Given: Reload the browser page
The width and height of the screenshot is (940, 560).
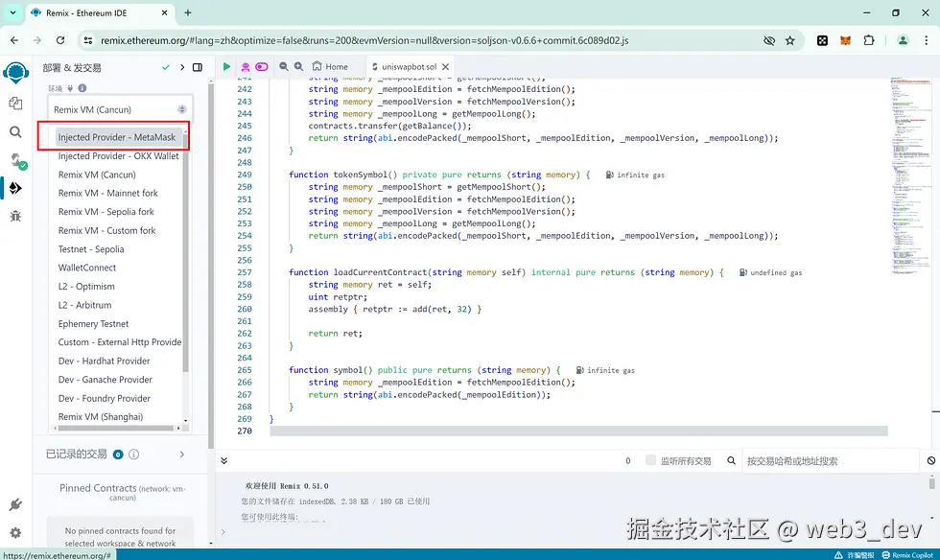Looking at the screenshot, I should point(60,40).
